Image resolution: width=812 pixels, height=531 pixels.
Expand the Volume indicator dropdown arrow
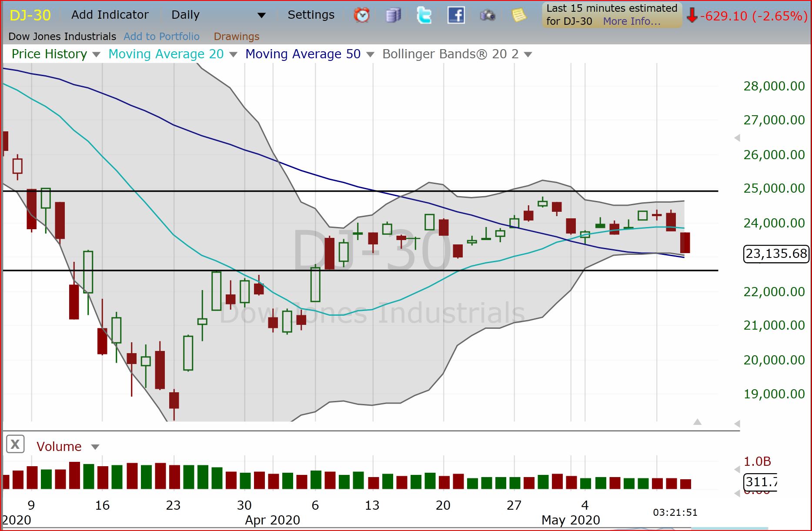[x=95, y=447]
